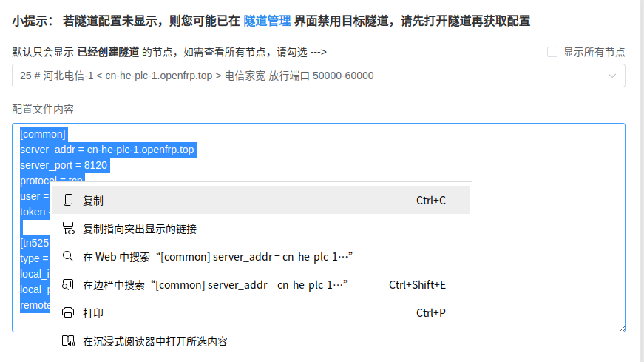Click the server_port = 8120 line
This screenshot has width=644, height=362.
tap(64, 165)
